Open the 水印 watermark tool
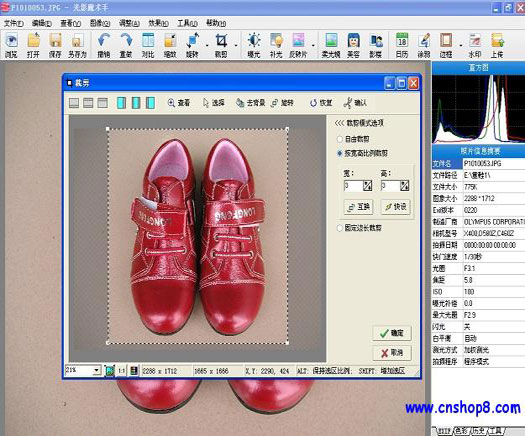This screenshot has height=436, width=525. (x=475, y=45)
